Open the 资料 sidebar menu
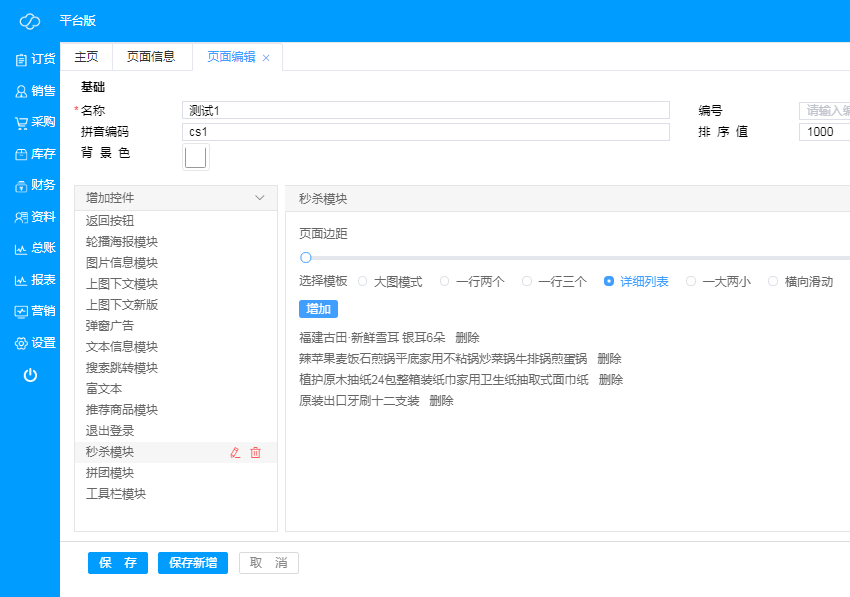 (35, 217)
